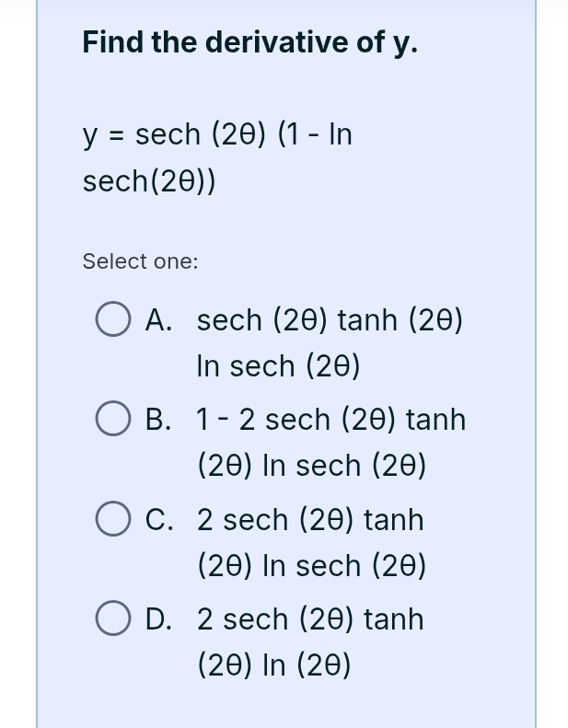The width and height of the screenshot is (568, 728).
Task: Select the radio button for option A
Action: [x=113, y=321]
